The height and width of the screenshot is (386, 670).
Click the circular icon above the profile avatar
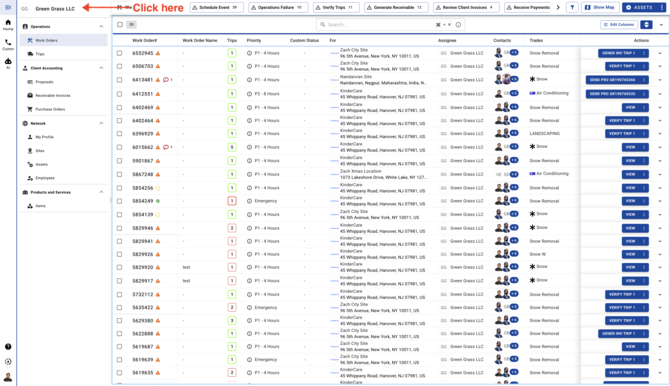pyautogui.click(x=8, y=362)
